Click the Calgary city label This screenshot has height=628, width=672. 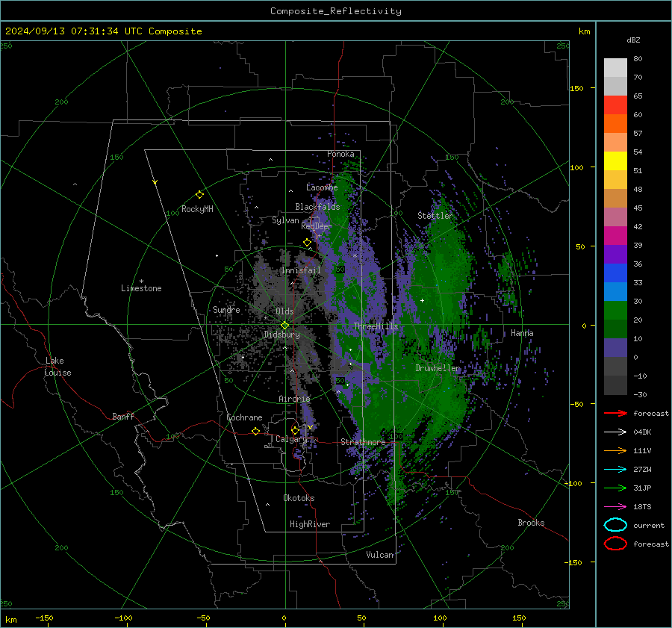(291, 439)
